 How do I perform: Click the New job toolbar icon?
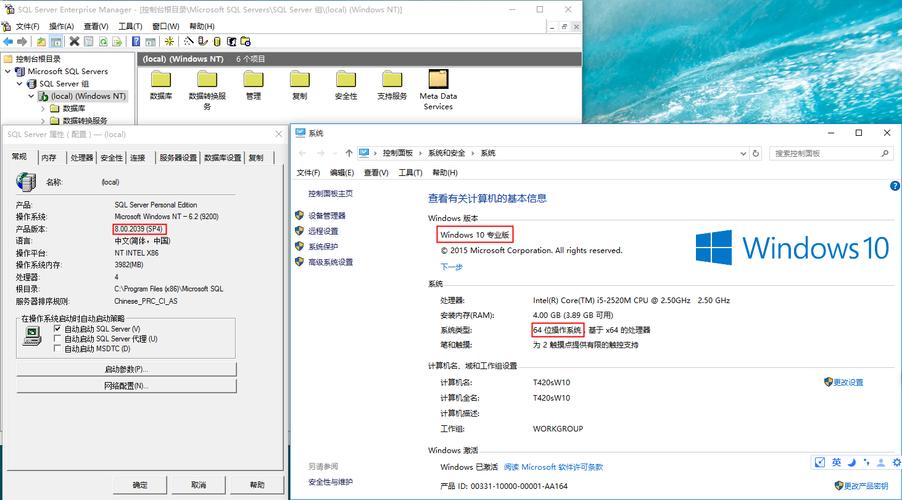coord(246,41)
